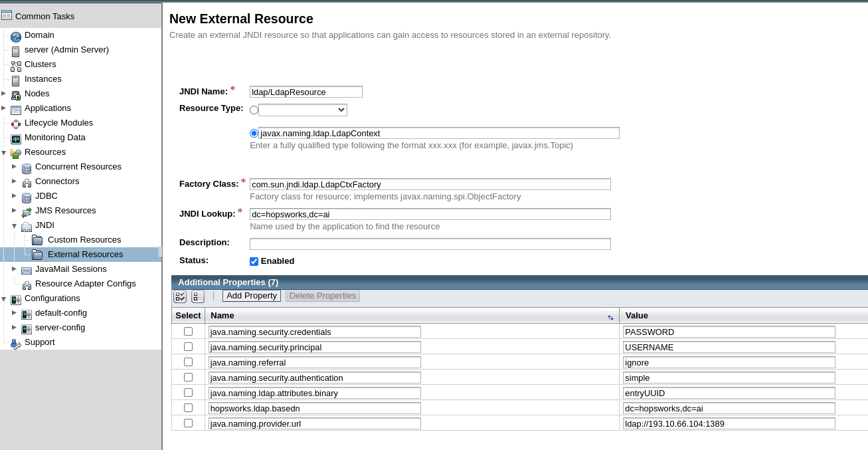The height and width of the screenshot is (450, 868).
Task: Expand the Nodes tree node
Action: click(x=5, y=93)
